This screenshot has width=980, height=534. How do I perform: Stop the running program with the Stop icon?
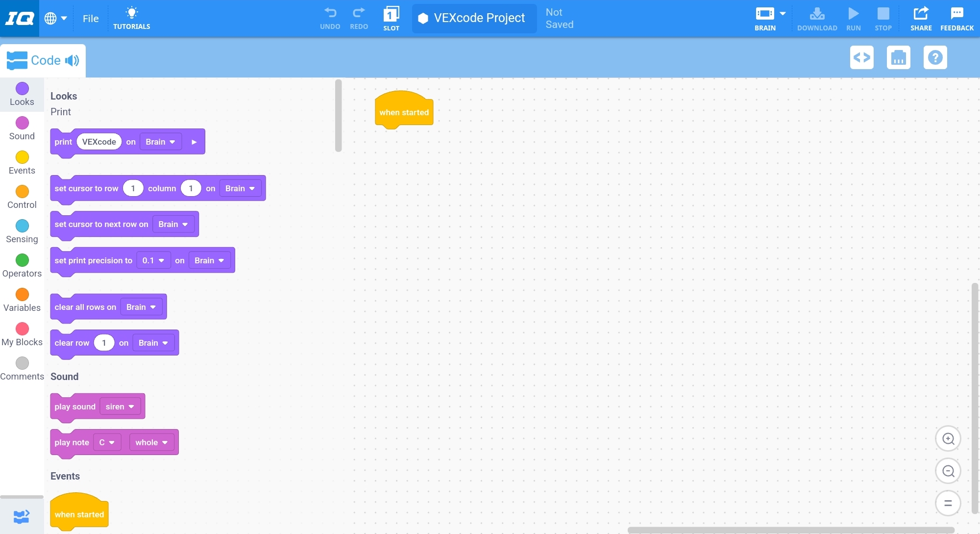(x=883, y=13)
